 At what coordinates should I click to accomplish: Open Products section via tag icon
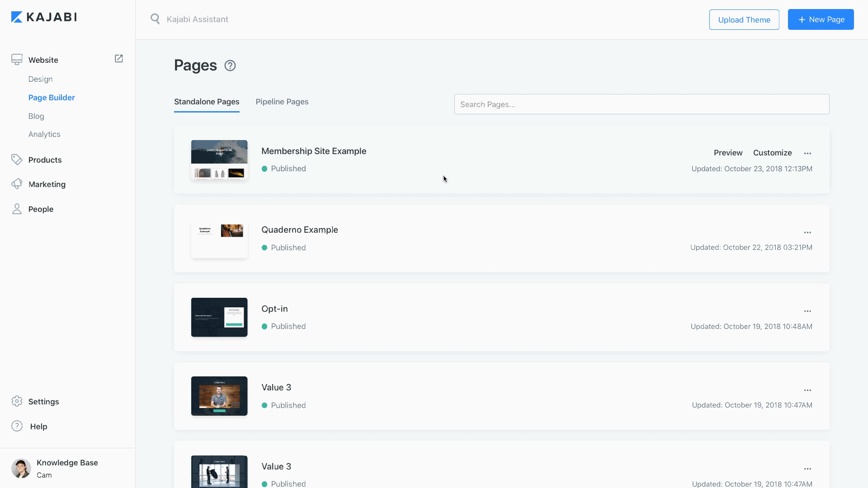(17, 160)
